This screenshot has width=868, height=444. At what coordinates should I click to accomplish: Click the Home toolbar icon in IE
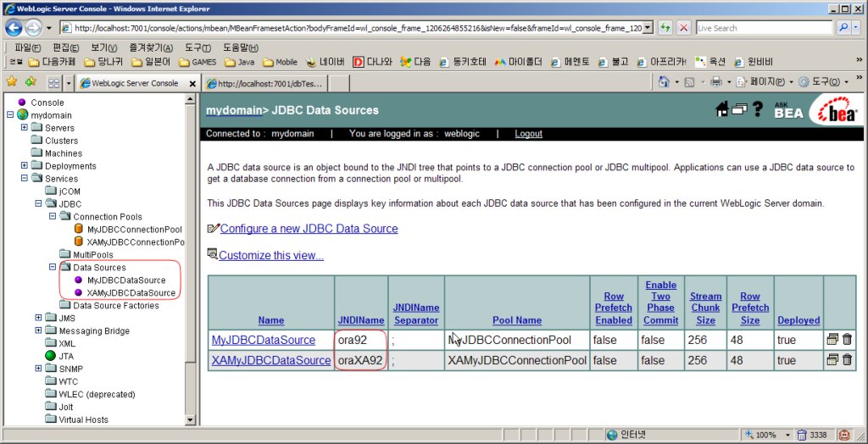665,82
